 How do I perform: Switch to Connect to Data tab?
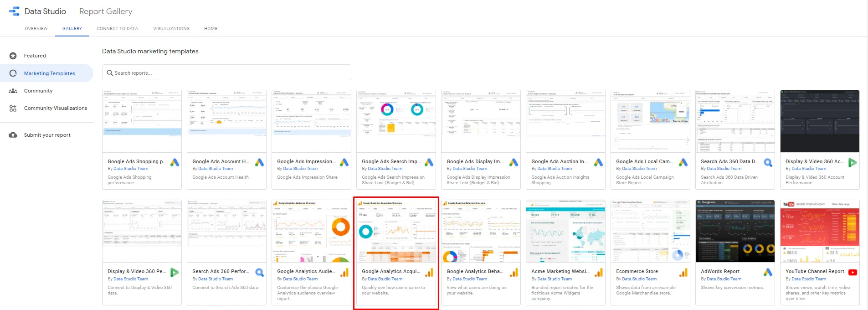118,29
